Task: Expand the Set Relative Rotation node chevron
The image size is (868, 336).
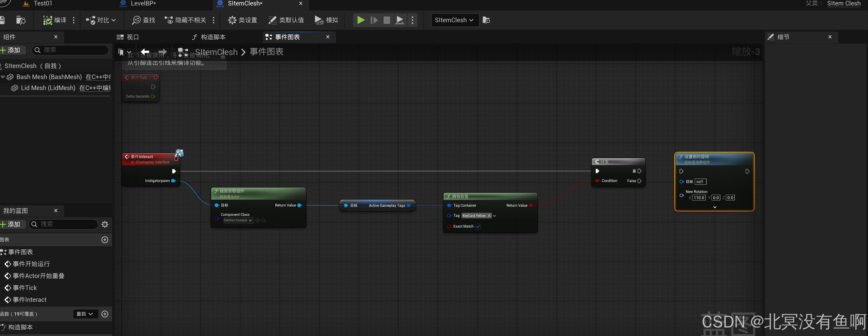Action: coord(715,207)
